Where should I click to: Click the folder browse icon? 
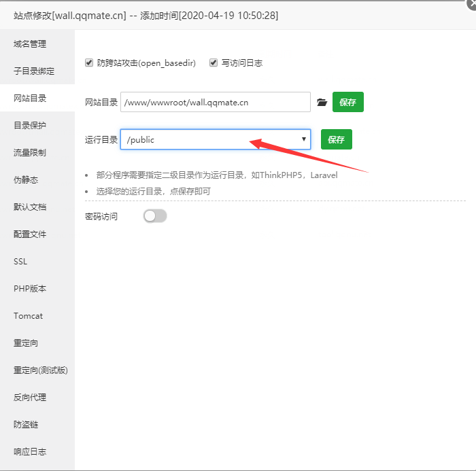322,103
